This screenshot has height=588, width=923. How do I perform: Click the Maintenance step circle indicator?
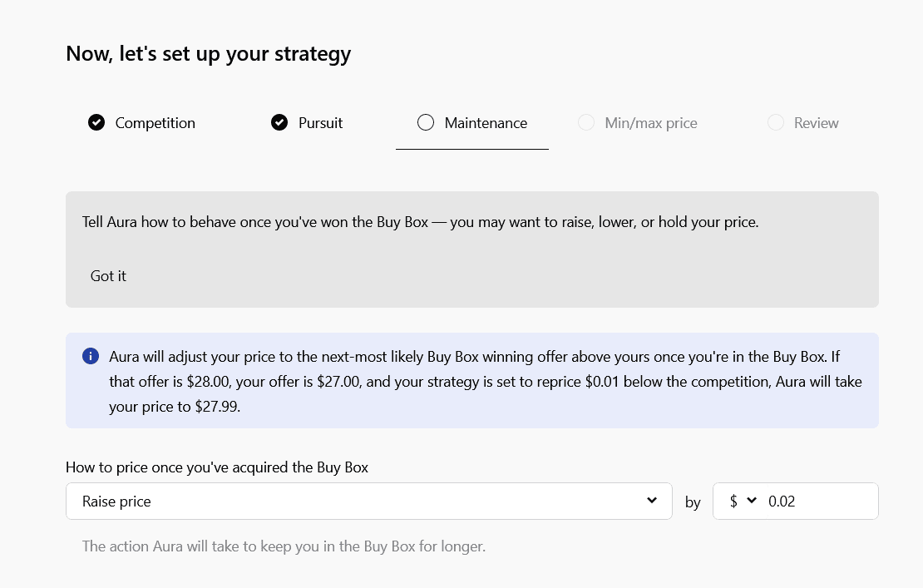(426, 123)
